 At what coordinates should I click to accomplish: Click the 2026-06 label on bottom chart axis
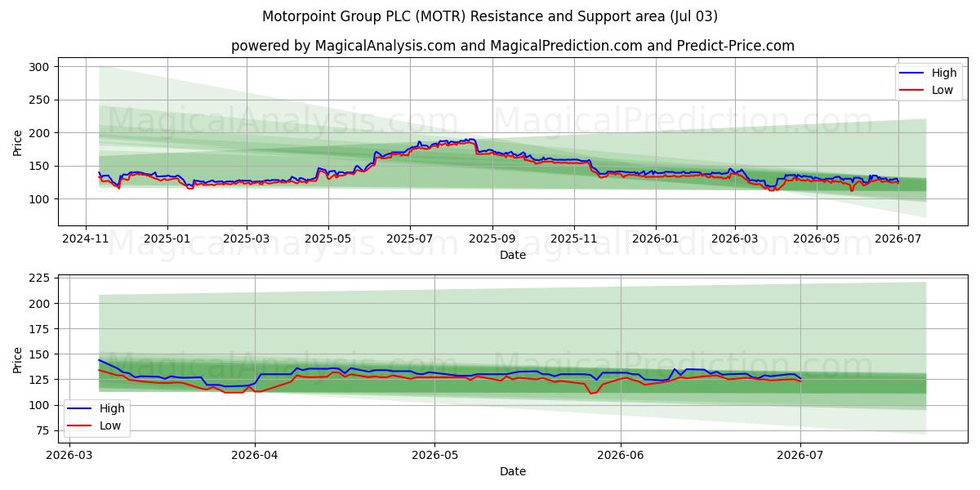coord(621,456)
